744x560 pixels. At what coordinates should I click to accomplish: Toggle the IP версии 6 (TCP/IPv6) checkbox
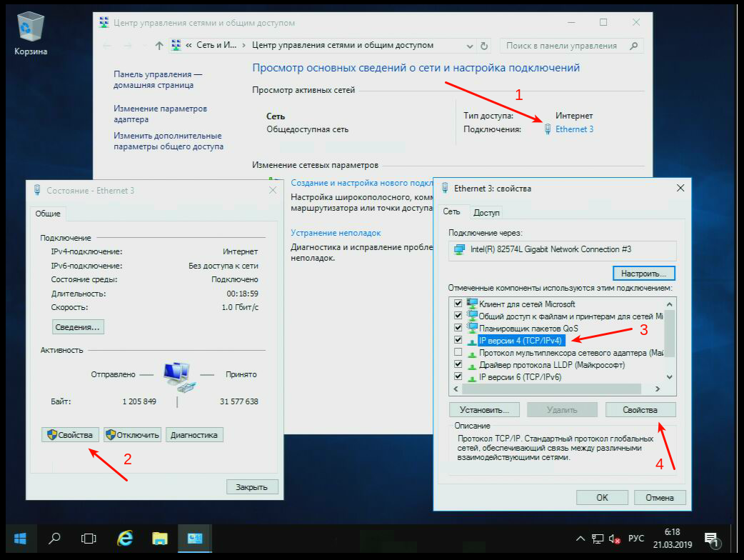click(458, 376)
